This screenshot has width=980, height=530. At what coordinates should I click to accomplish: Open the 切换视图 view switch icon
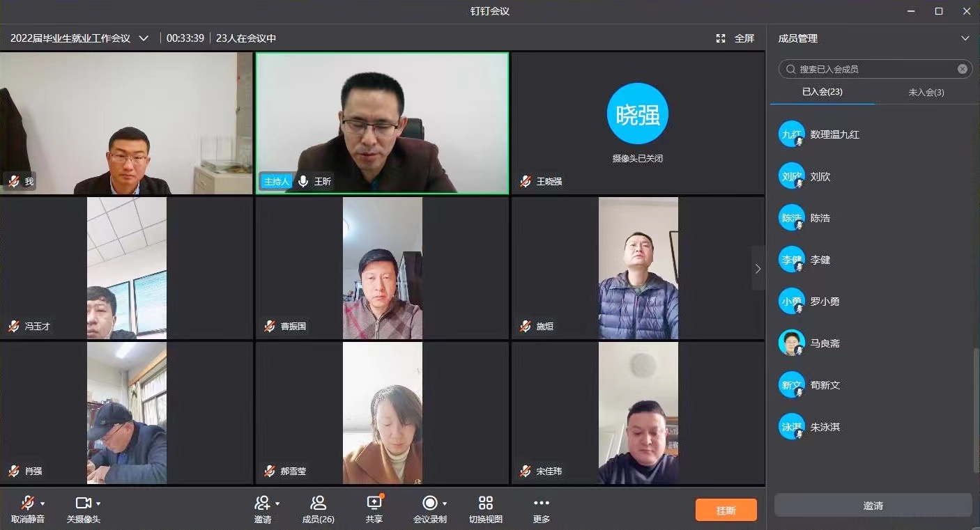(485, 503)
